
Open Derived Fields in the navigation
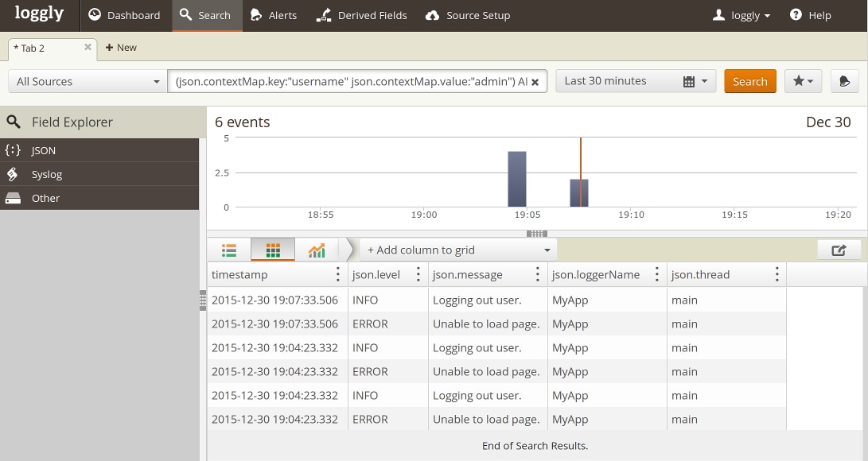point(361,15)
